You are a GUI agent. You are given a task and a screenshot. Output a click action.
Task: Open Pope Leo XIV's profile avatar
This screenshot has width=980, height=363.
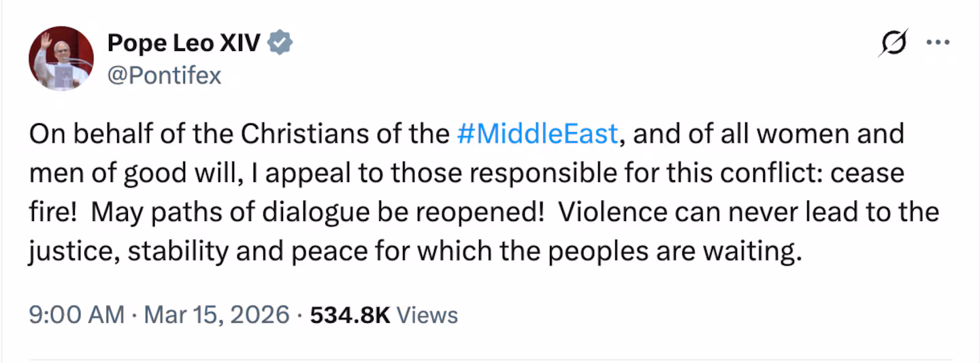point(61,58)
